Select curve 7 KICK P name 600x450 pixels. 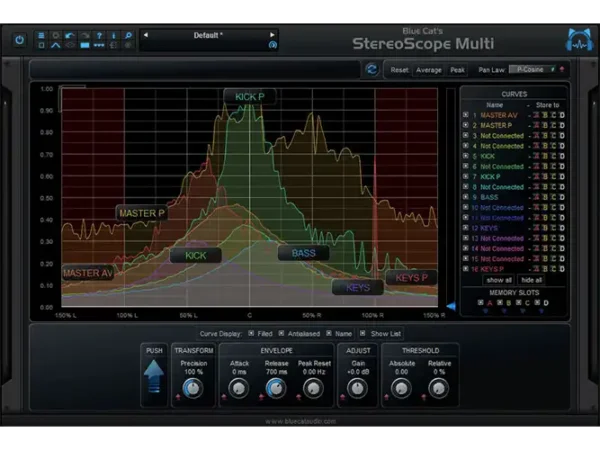pos(490,177)
